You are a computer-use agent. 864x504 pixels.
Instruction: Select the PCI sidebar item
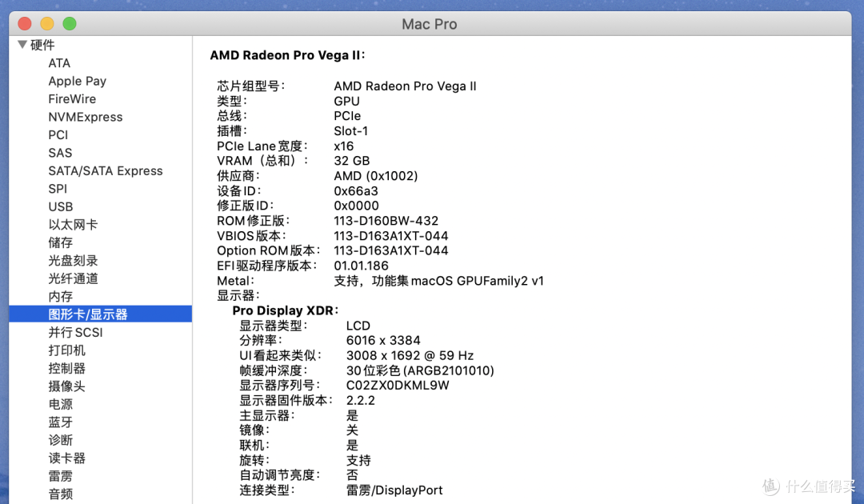pyautogui.click(x=58, y=135)
